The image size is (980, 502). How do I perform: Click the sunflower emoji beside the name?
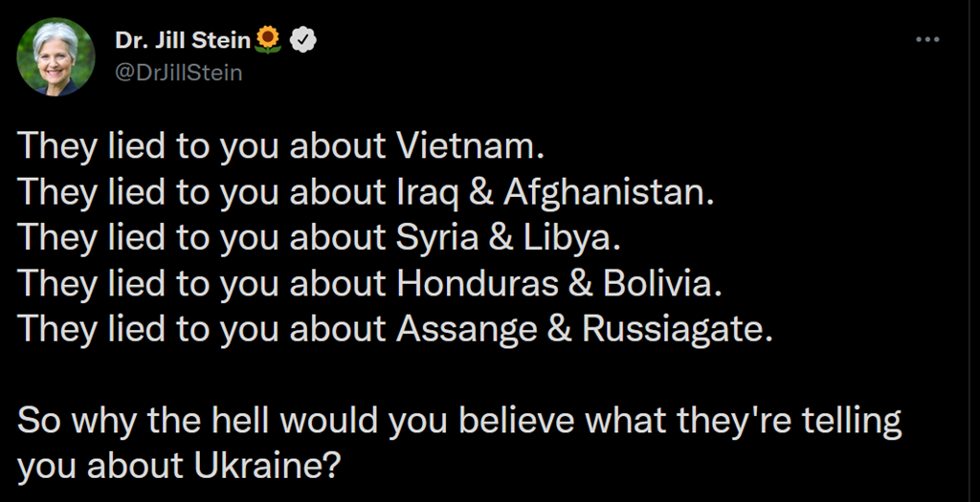click(269, 40)
